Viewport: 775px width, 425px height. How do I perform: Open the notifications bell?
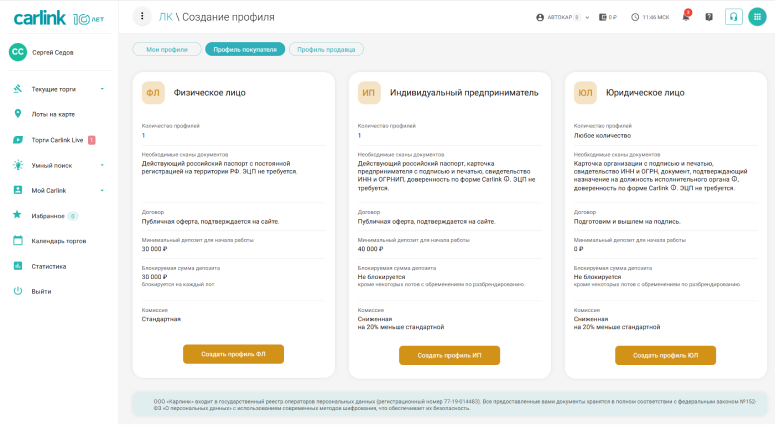click(686, 17)
